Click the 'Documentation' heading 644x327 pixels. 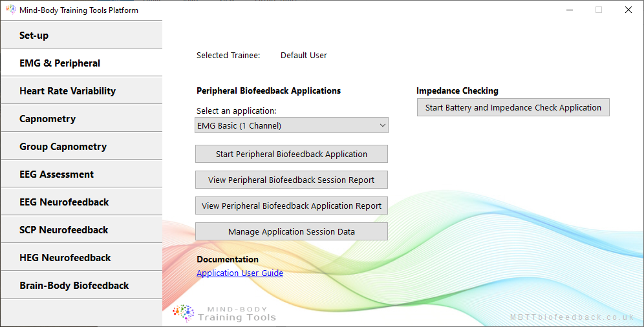coord(228,259)
